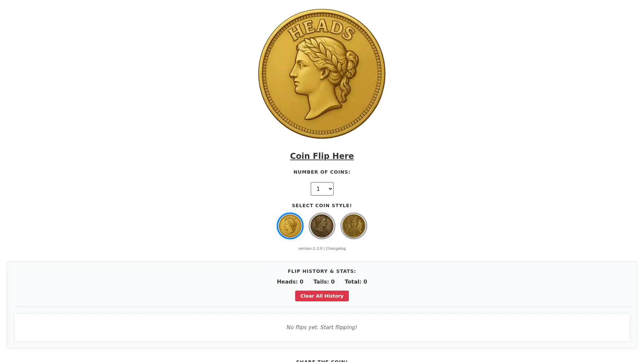Viewport: 644px width, 362px height.
Task: Select a coin count from the selector
Action: tap(322, 189)
